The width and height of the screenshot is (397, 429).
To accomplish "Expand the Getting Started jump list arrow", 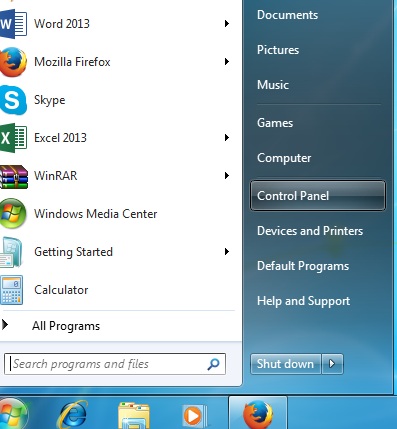I will click(x=227, y=252).
